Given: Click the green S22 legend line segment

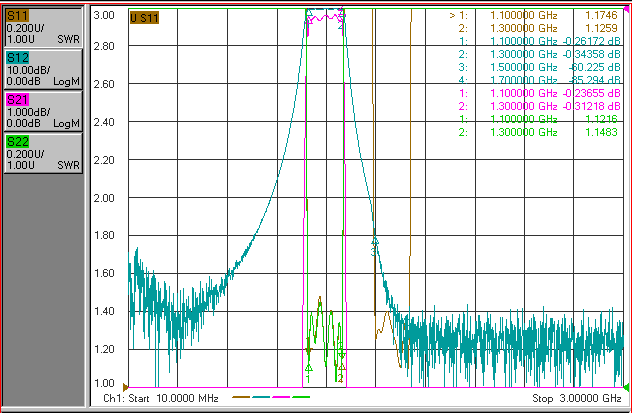Looking at the screenshot, I should (x=301, y=397).
